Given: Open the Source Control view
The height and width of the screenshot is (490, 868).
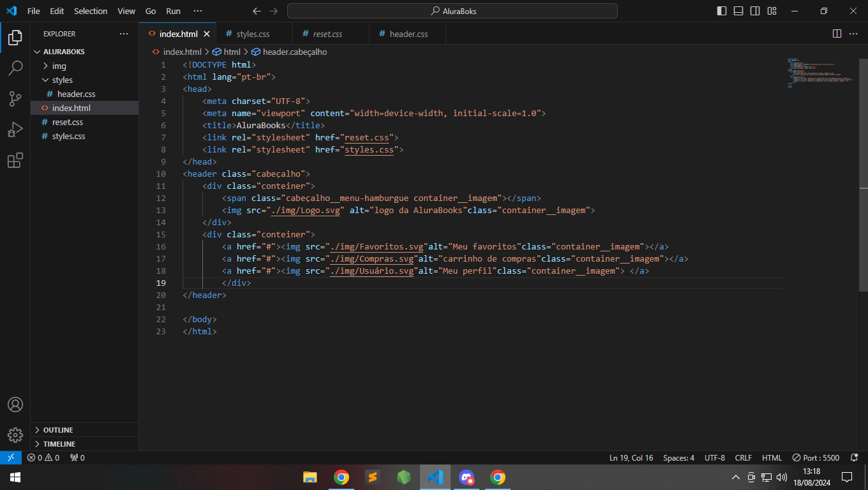Looking at the screenshot, I should point(15,98).
